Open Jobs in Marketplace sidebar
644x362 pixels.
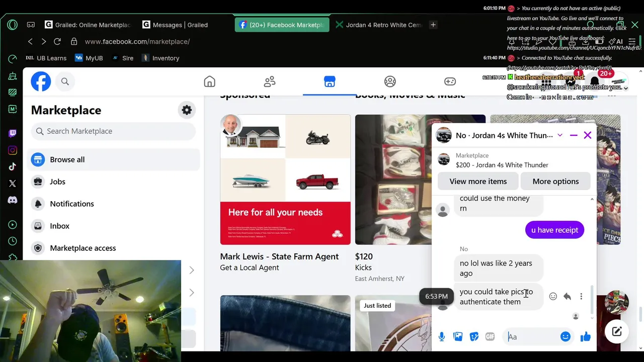pos(114,182)
